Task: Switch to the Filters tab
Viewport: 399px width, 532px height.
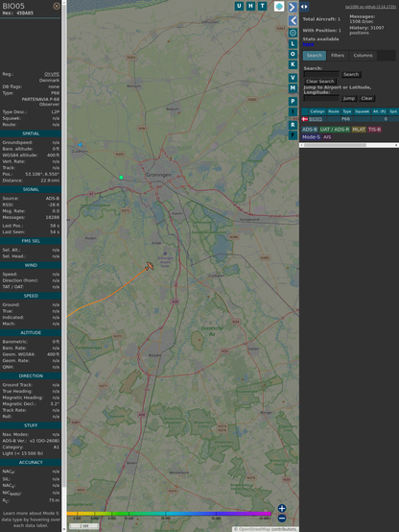Action: click(x=338, y=56)
